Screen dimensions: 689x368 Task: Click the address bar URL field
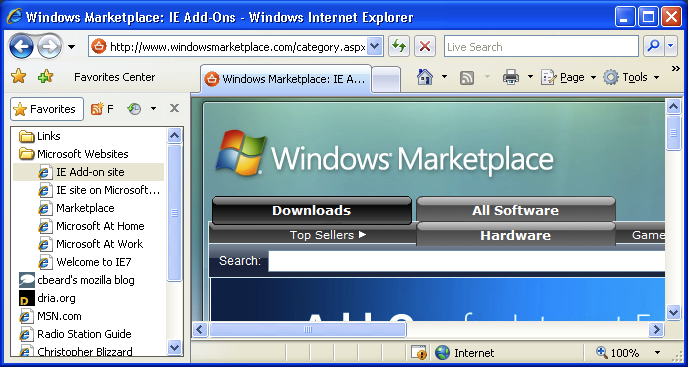(227, 47)
